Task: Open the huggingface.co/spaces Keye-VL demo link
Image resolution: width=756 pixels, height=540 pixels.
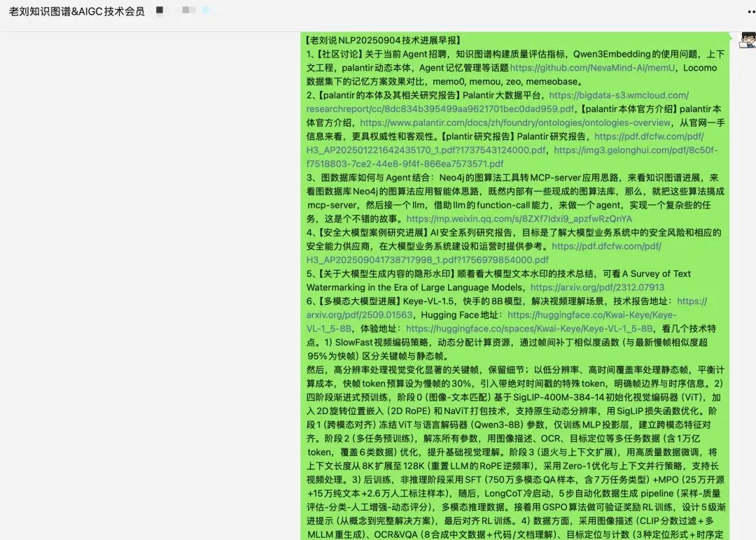Action: [x=529, y=329]
